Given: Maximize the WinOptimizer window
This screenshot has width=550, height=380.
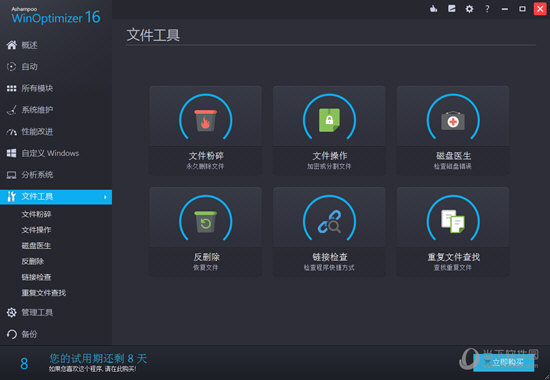Looking at the screenshot, I should [x=522, y=9].
